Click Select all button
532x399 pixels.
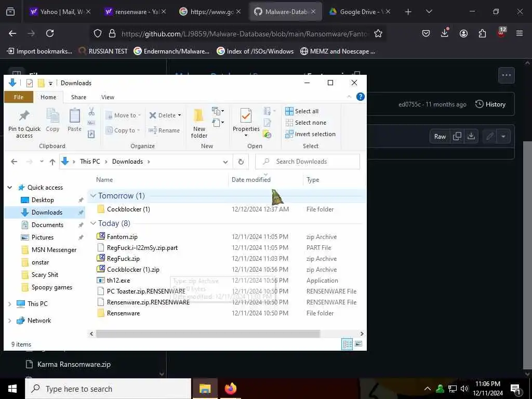coord(302,111)
